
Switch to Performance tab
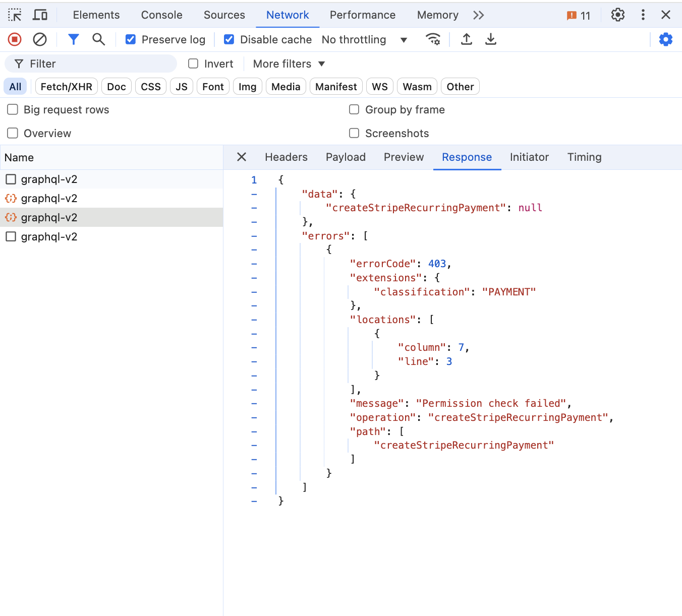coord(363,15)
